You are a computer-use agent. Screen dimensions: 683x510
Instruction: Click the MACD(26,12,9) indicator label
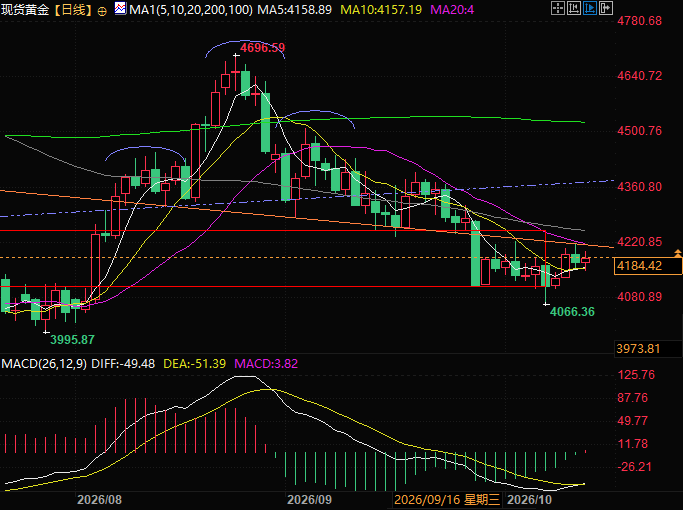[x=44, y=364]
